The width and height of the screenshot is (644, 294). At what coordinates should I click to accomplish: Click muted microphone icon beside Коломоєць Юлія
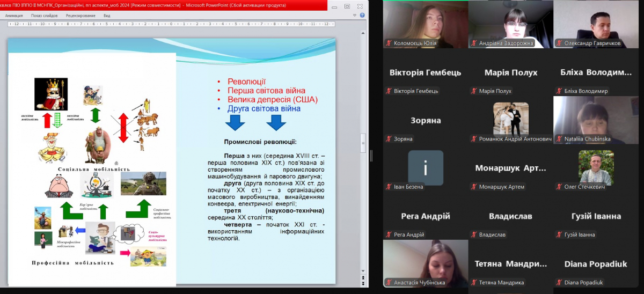(x=388, y=43)
